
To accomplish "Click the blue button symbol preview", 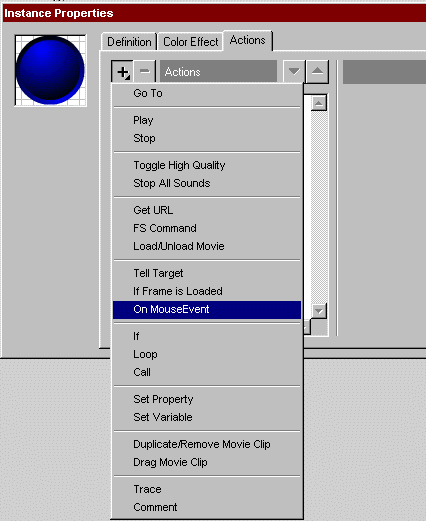I will tap(50, 70).
